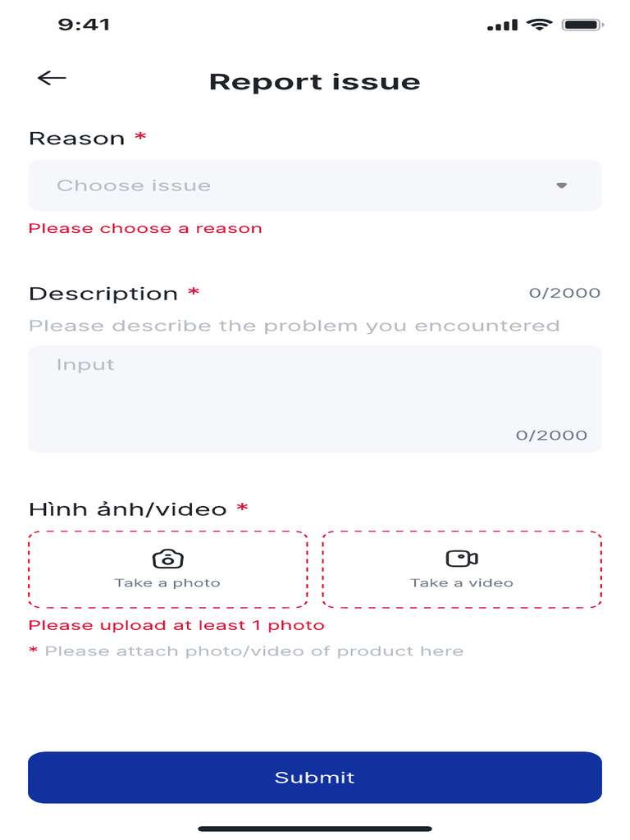Tap the Wi-Fi status icon
Image resolution: width=630 pixels, height=840 pixels.
pos(539,25)
